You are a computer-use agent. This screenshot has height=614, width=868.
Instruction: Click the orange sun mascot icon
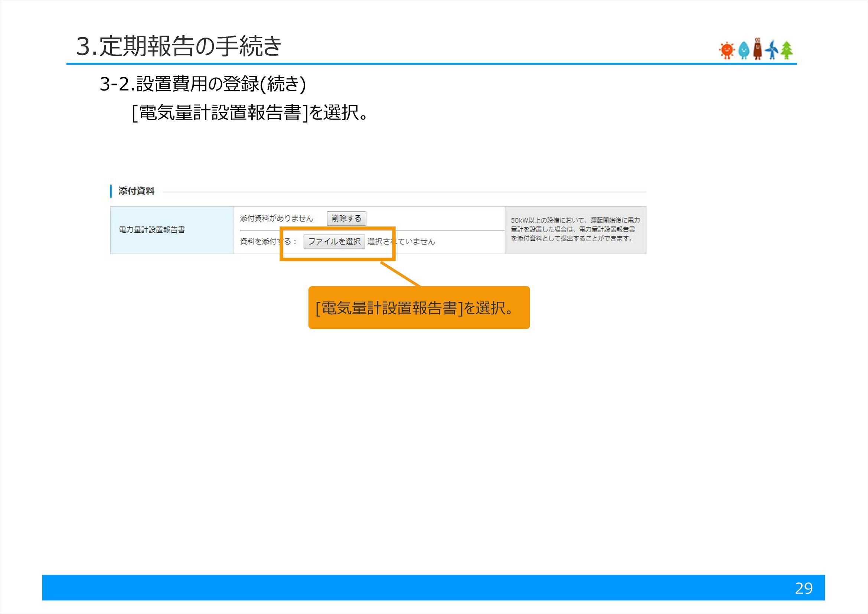tap(727, 49)
